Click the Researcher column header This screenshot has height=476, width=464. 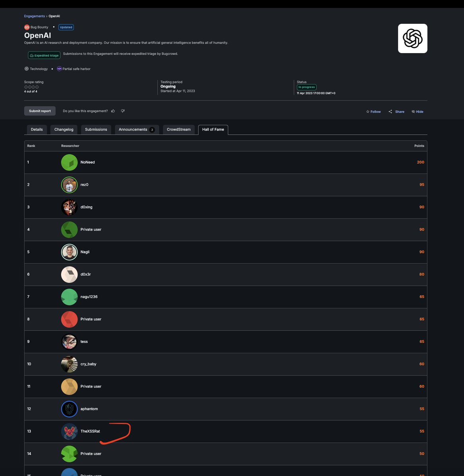tap(70, 146)
